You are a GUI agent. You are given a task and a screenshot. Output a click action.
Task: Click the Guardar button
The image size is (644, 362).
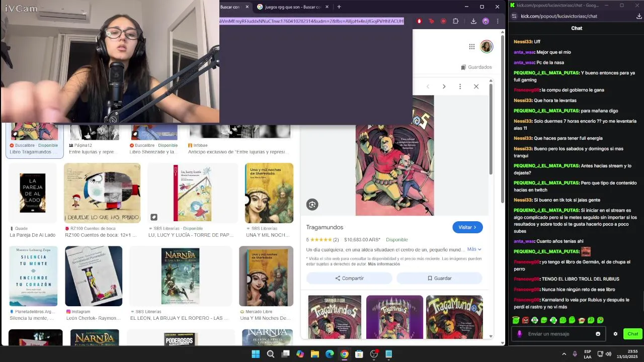(439, 278)
